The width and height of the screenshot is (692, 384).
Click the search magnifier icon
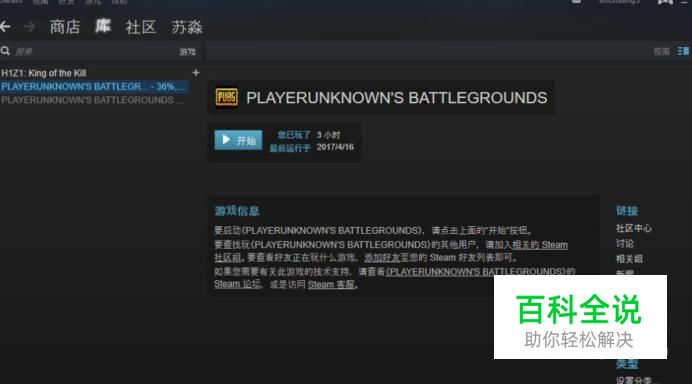tap(5, 51)
